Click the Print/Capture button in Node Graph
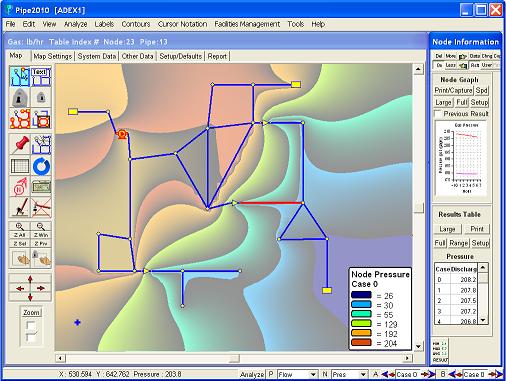The width and height of the screenshot is (506, 381). coord(453,90)
